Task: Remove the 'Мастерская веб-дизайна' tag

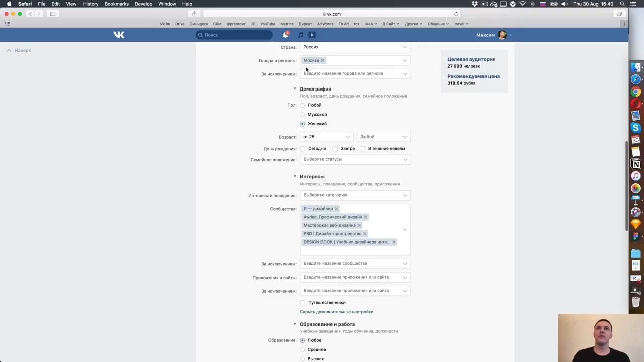Action: pos(359,225)
